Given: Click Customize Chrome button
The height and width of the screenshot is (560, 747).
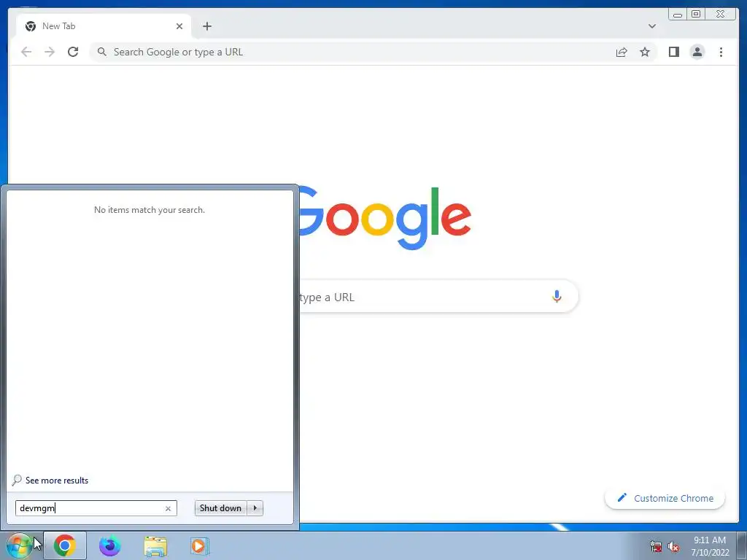Looking at the screenshot, I should [665, 498].
